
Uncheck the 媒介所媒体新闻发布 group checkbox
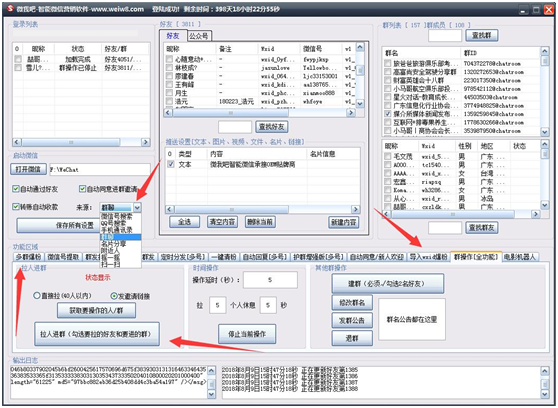(388, 114)
